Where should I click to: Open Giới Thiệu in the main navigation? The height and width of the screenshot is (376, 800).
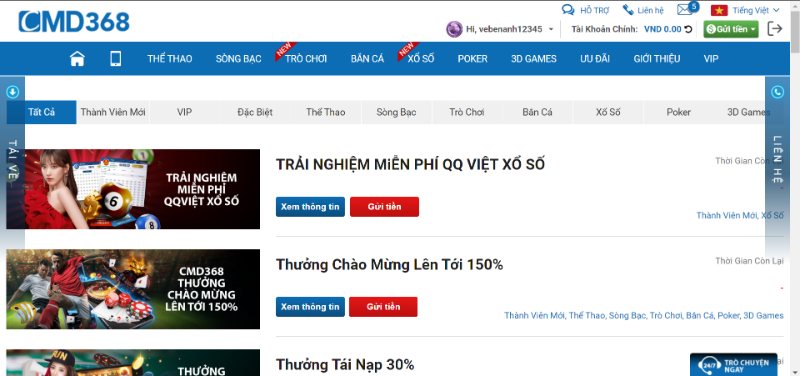657,59
